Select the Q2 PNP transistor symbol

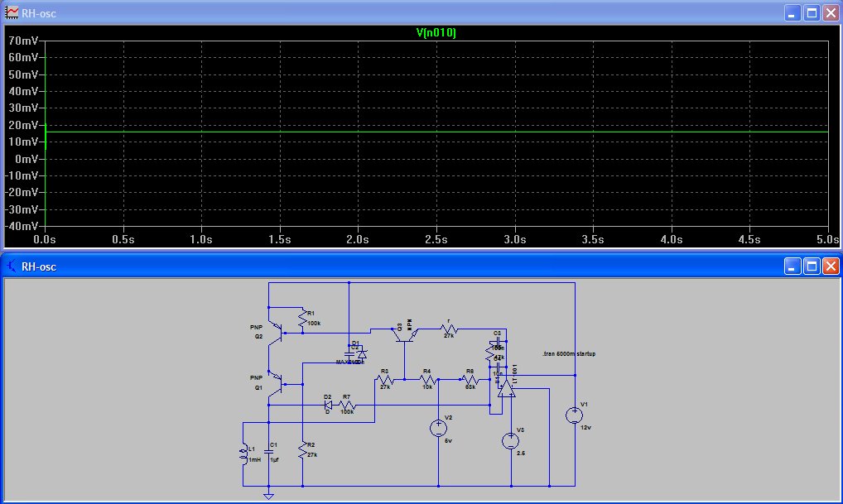pos(277,332)
